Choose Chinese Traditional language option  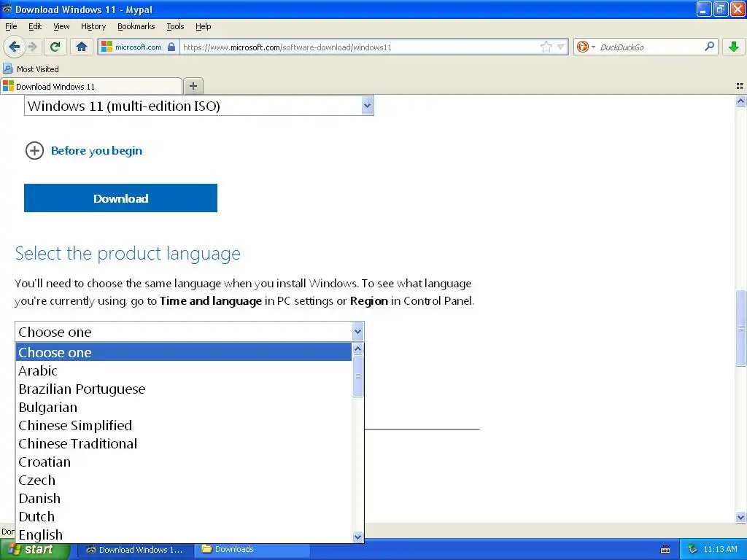pyautogui.click(x=183, y=443)
